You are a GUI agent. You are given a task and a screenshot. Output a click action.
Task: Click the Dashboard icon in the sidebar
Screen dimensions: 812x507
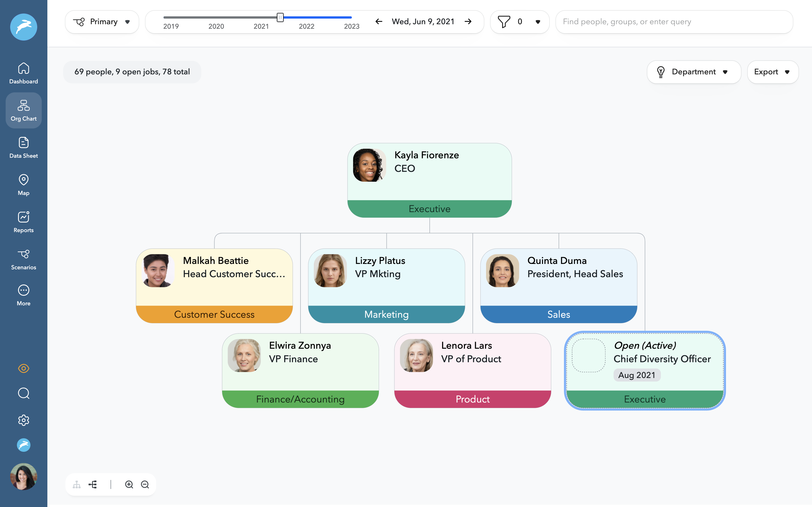click(23, 72)
